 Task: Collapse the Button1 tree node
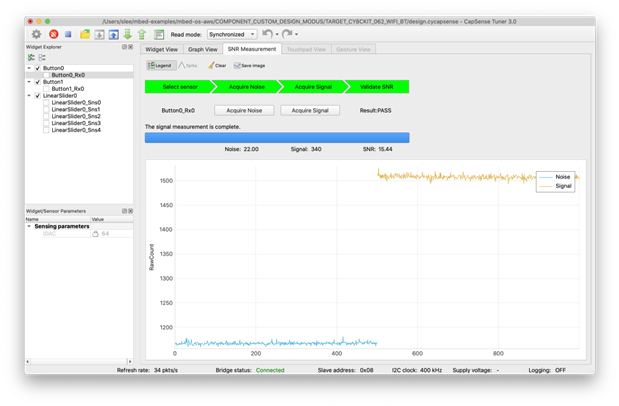(x=29, y=82)
